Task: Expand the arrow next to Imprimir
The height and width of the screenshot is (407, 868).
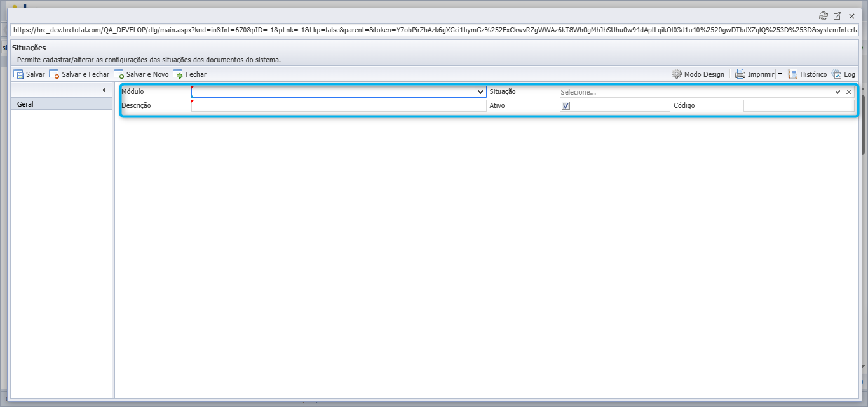Action: pyautogui.click(x=780, y=74)
